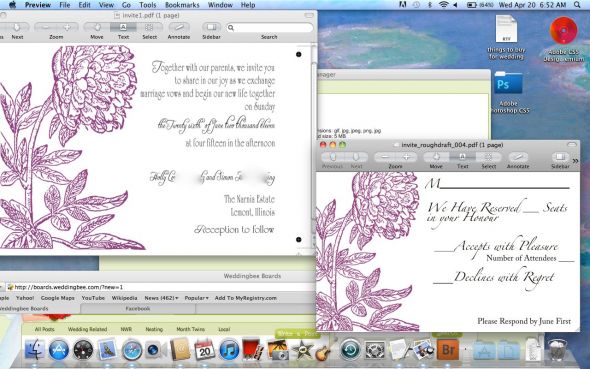This screenshot has height=369, width=590.
Task: Toggle toolbar pill button of invite1.pdf window
Action: [309, 15]
